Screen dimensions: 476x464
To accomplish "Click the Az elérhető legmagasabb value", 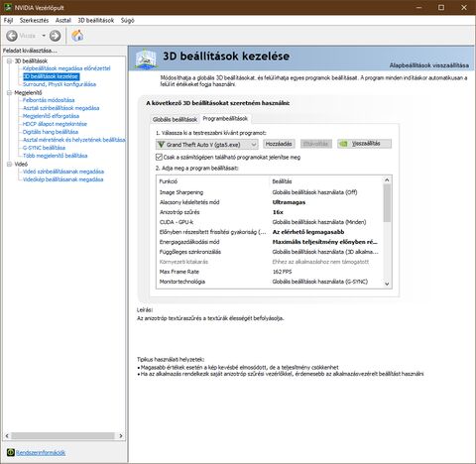I will [308, 232].
